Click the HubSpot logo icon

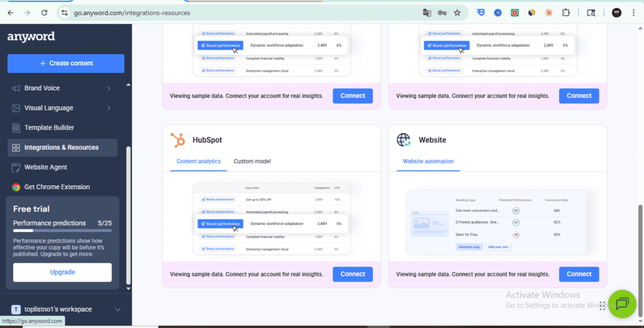(178, 140)
